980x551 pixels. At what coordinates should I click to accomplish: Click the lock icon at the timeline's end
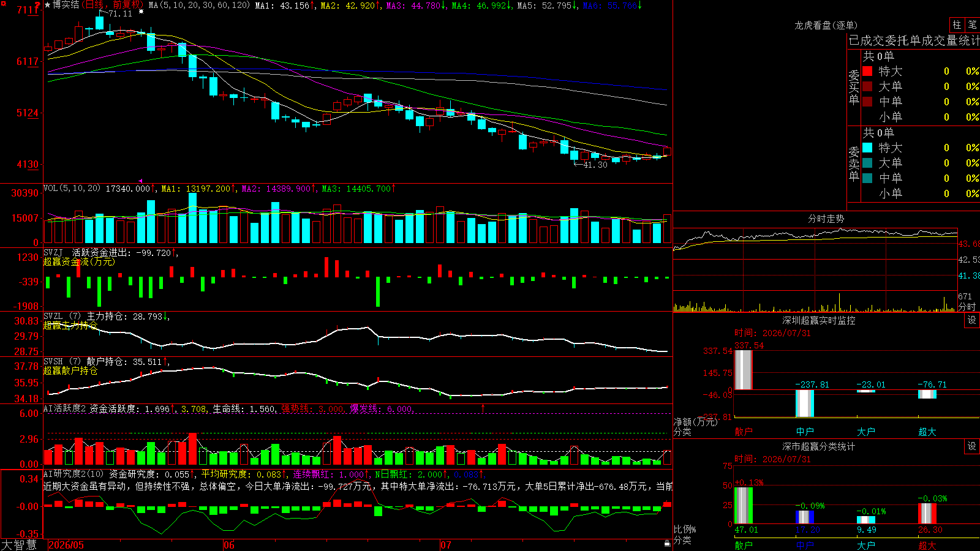pos(668,543)
